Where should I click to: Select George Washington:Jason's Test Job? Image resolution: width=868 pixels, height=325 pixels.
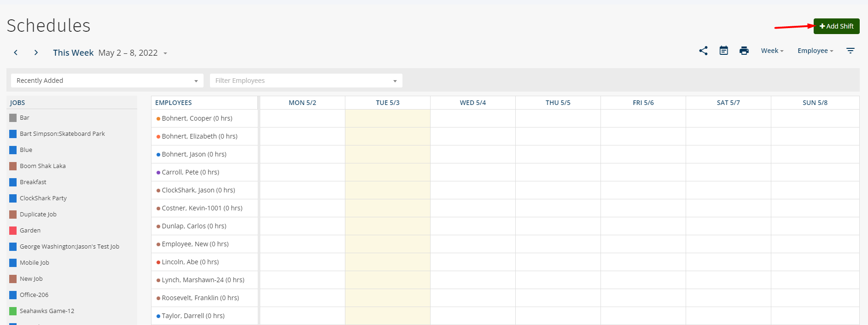(70, 247)
